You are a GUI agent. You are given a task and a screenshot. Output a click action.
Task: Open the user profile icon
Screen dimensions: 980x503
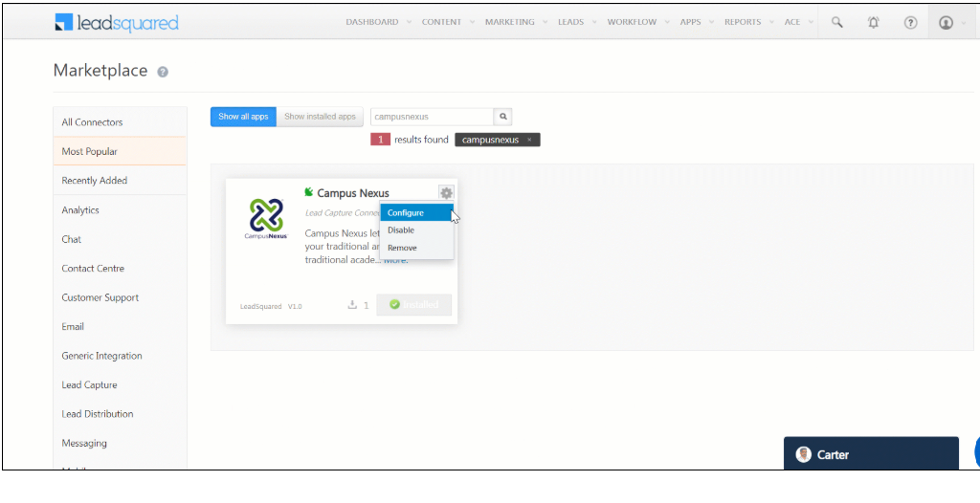(x=946, y=23)
